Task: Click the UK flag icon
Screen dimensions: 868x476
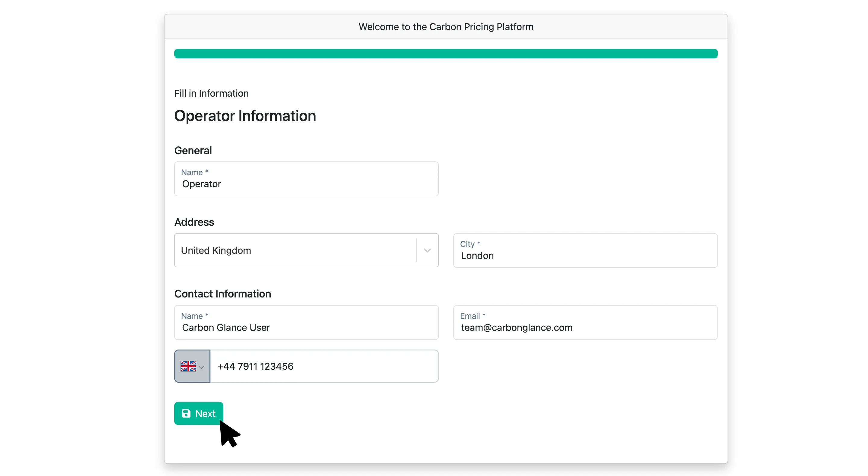Action: [x=188, y=366]
